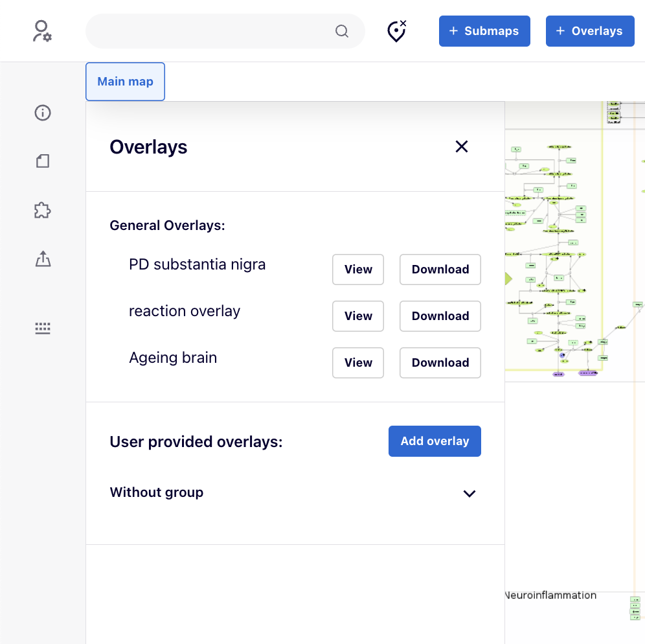The height and width of the screenshot is (644, 645).
Task: Click the clear pins marker icon
Action: (x=396, y=31)
